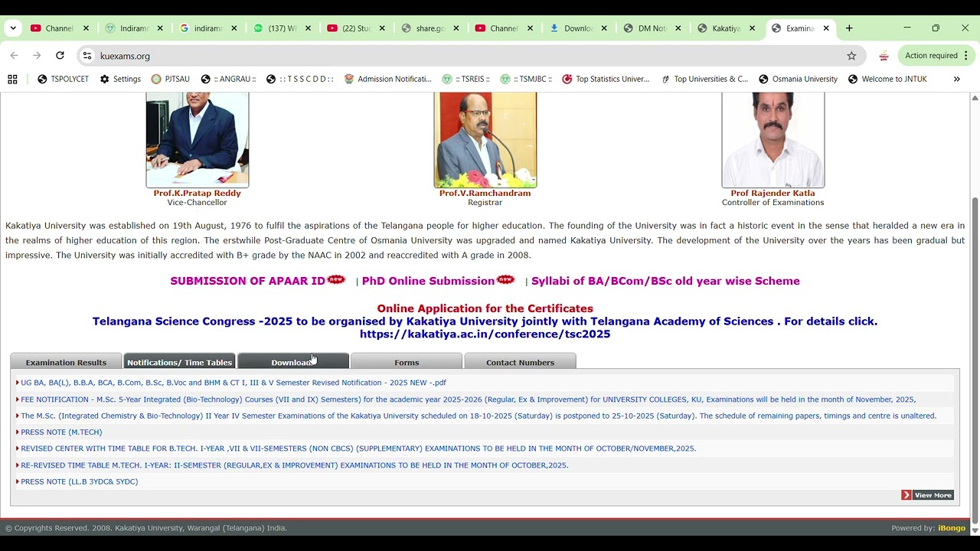Screen dimensions: 980x551
Task: Select the Forms tab
Action: coord(407,362)
